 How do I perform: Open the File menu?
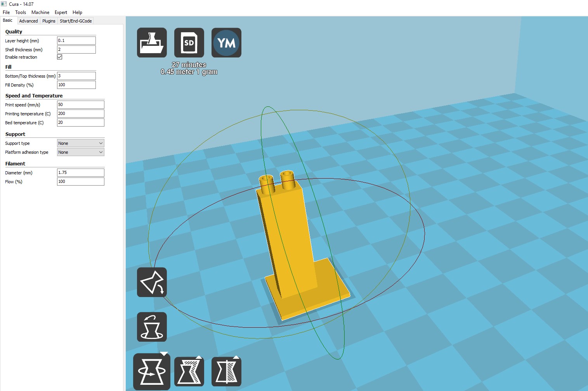point(6,12)
